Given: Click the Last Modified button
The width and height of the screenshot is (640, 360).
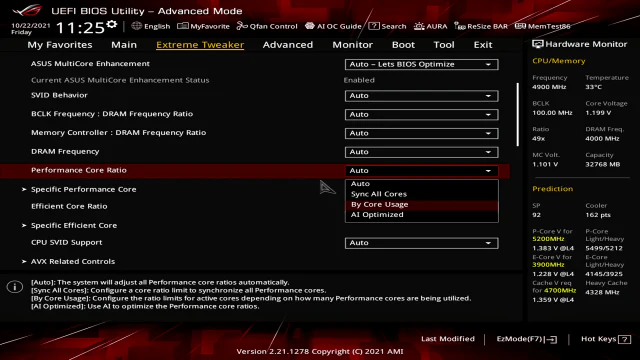Looking at the screenshot, I should [x=448, y=339].
